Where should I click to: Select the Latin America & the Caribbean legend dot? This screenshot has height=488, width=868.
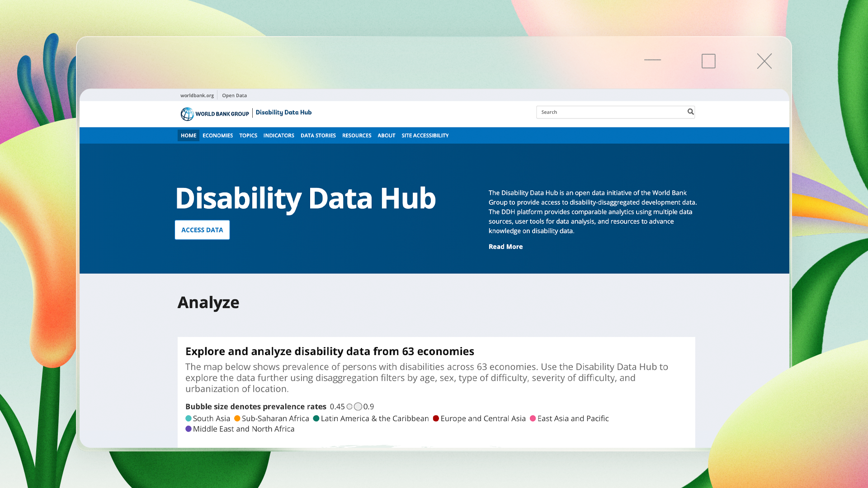[316, 418]
